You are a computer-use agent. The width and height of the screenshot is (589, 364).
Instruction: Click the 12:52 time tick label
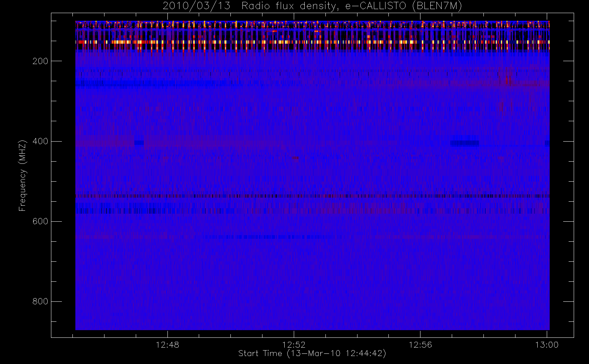pos(294,345)
